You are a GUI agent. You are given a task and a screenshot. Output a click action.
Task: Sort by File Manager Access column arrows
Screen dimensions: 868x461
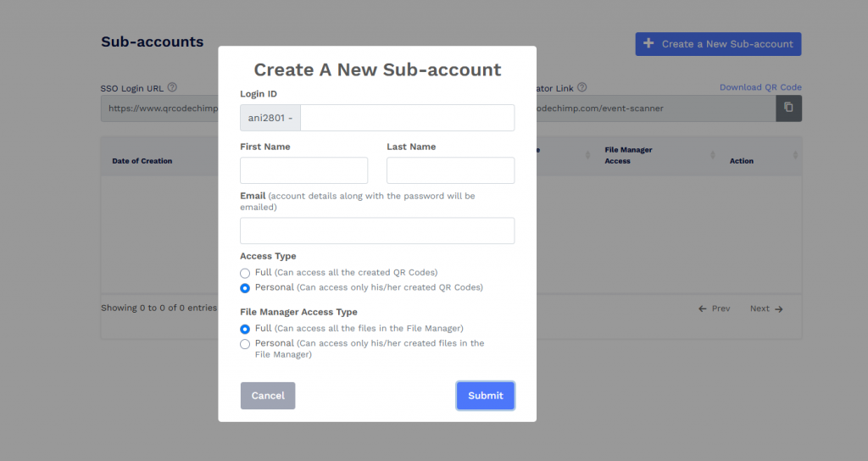[712, 156]
